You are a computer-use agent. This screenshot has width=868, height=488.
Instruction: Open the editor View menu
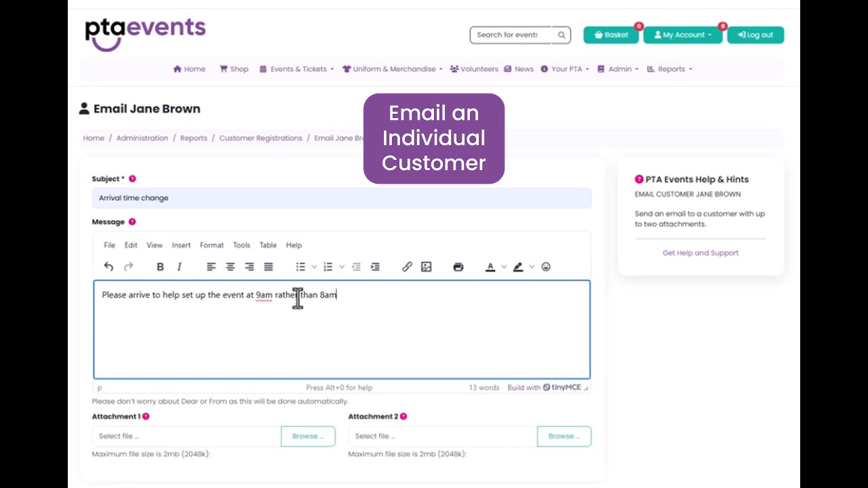pos(155,245)
